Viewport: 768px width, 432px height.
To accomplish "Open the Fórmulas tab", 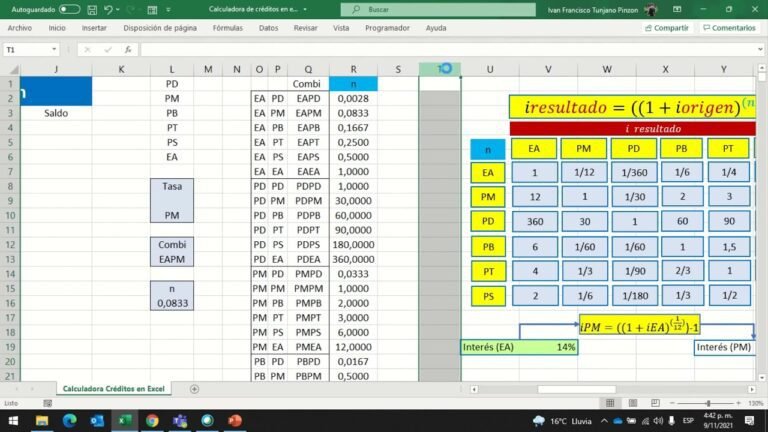I will (227, 28).
